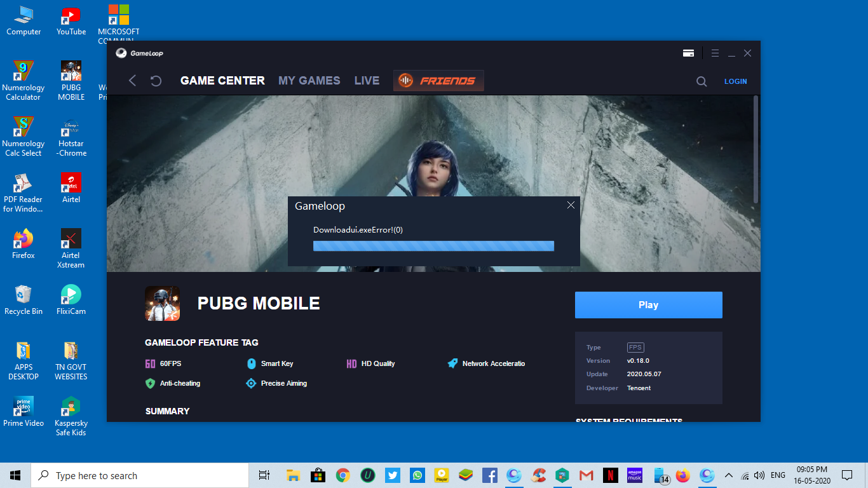Open Facebook from the taskbar
This screenshot has width=868, height=488.
[x=489, y=475]
